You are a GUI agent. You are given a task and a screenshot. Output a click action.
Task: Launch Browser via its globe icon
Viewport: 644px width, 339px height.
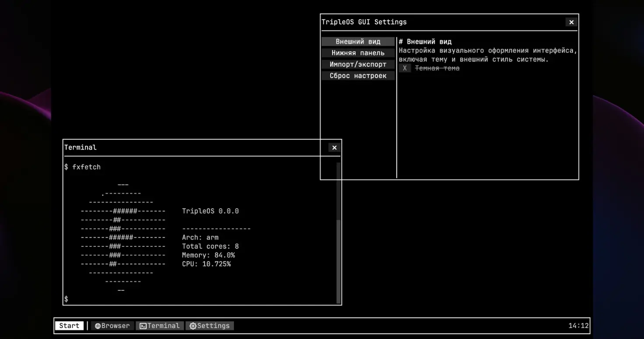[98, 326]
